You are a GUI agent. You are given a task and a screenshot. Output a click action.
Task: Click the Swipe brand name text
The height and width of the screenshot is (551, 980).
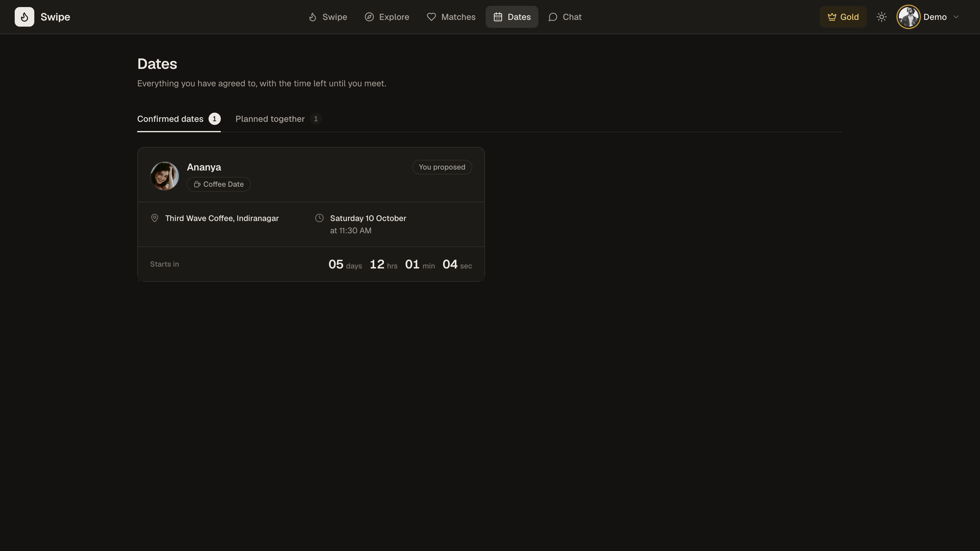pyautogui.click(x=55, y=17)
